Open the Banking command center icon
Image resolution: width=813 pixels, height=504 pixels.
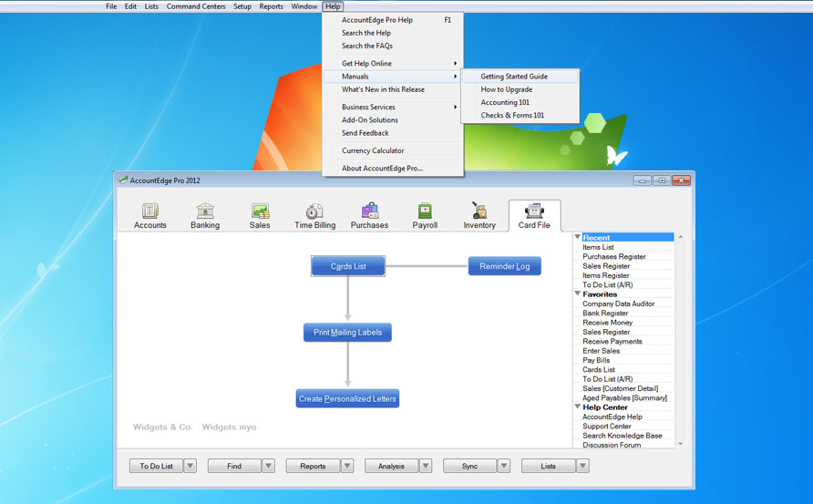click(x=205, y=211)
